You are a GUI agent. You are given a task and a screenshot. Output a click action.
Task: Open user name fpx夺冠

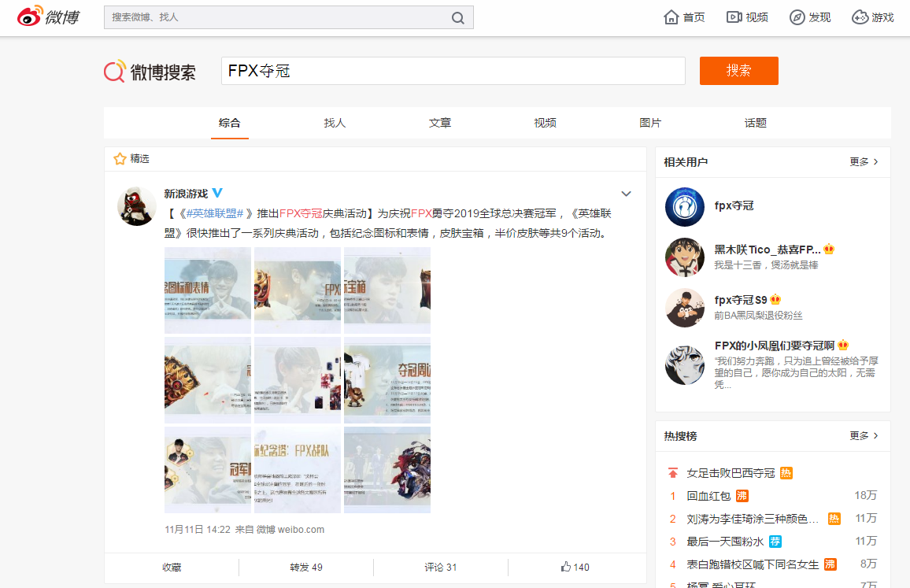pyautogui.click(x=734, y=205)
